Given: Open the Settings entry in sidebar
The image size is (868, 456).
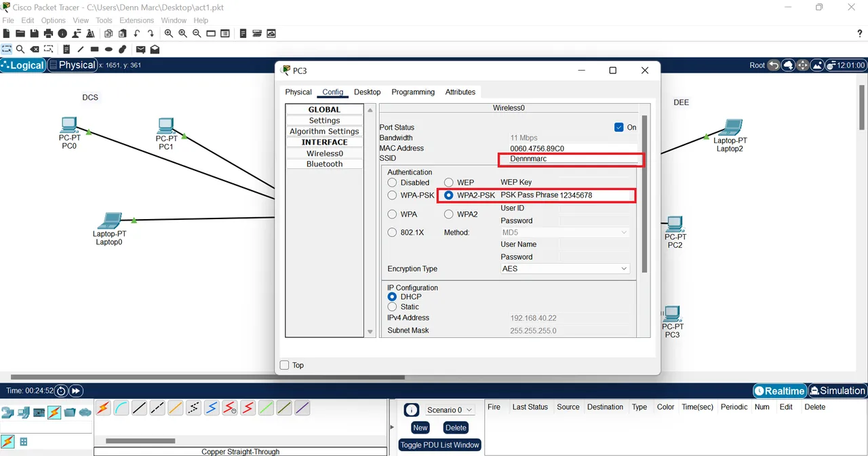Looking at the screenshot, I should (324, 121).
